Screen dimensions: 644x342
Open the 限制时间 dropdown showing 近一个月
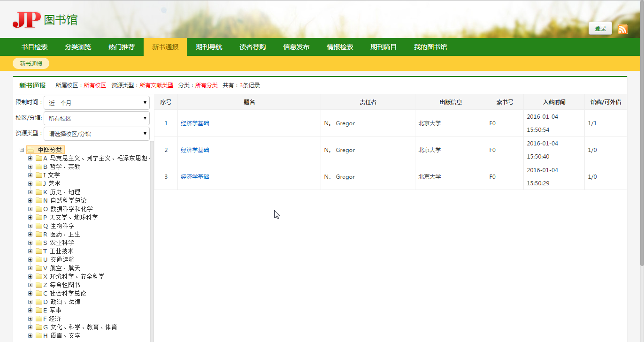pyautogui.click(x=96, y=103)
